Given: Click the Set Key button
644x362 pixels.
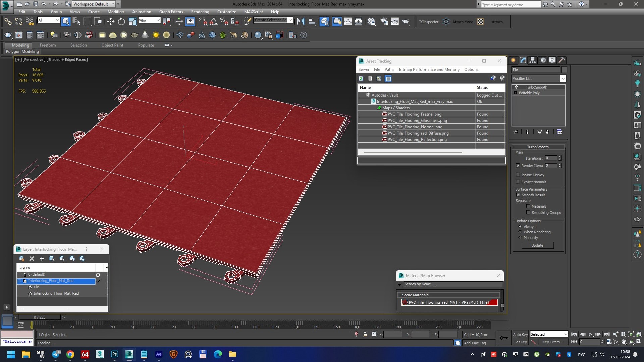Looking at the screenshot, I should 520,342.
